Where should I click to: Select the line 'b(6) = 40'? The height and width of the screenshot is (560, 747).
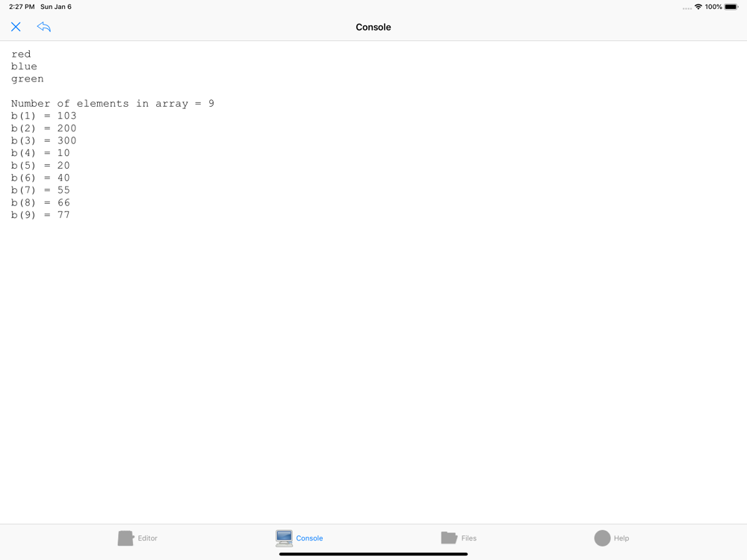(x=40, y=178)
